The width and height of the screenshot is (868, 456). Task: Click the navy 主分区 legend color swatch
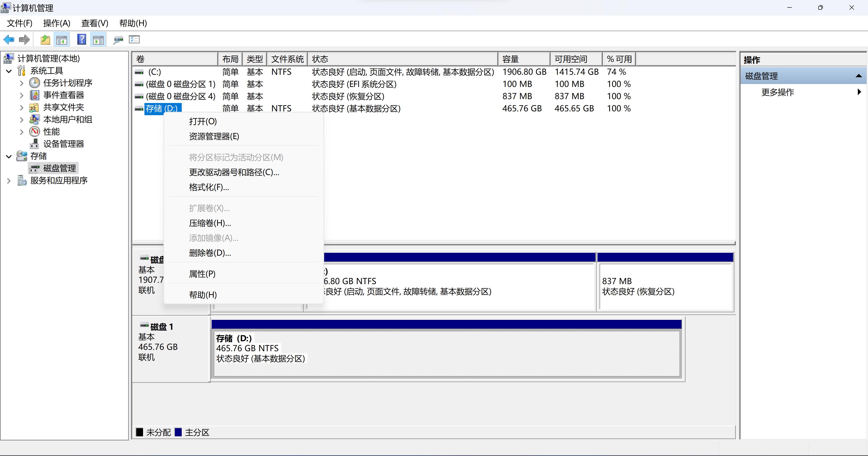click(x=178, y=432)
